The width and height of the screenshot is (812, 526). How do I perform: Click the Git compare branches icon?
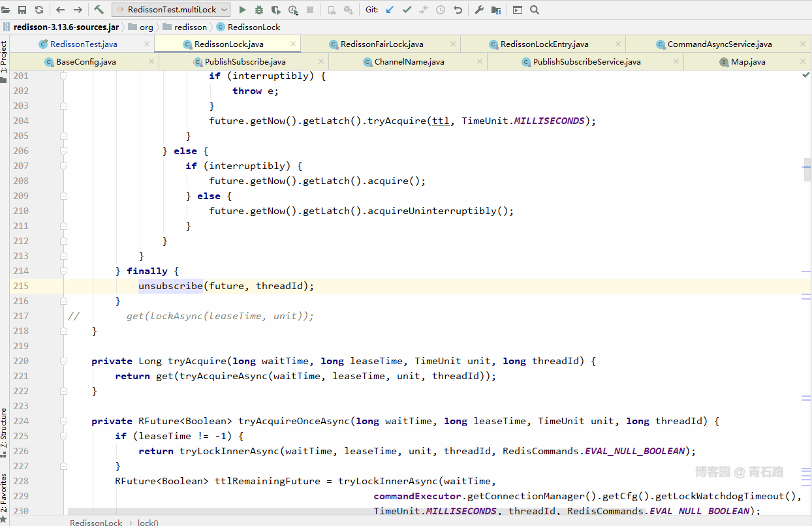click(424, 10)
